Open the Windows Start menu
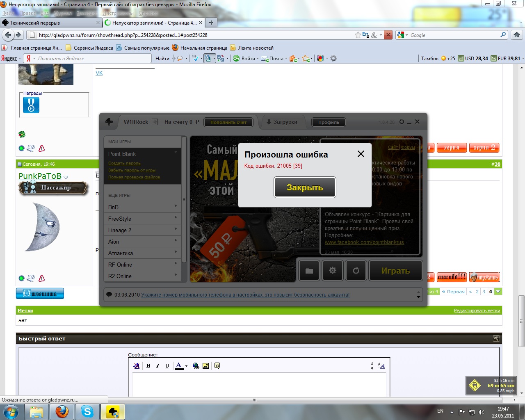This screenshot has width=525, height=420. pos(11,412)
